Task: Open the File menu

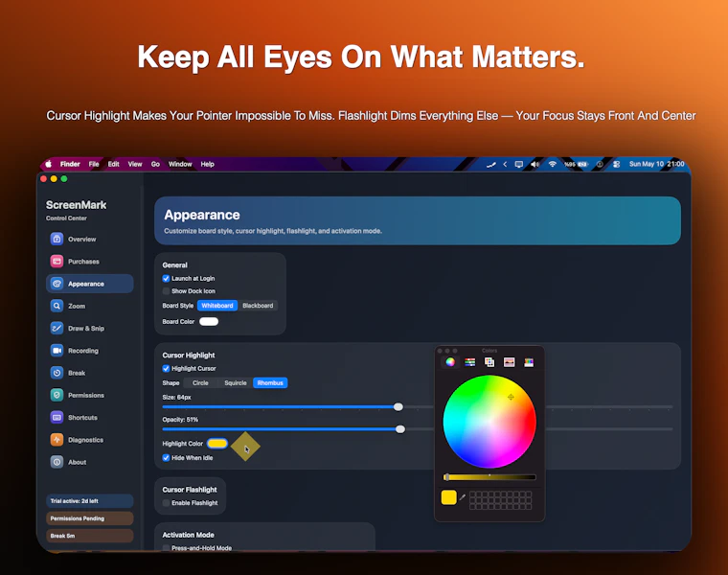Action: coord(94,164)
